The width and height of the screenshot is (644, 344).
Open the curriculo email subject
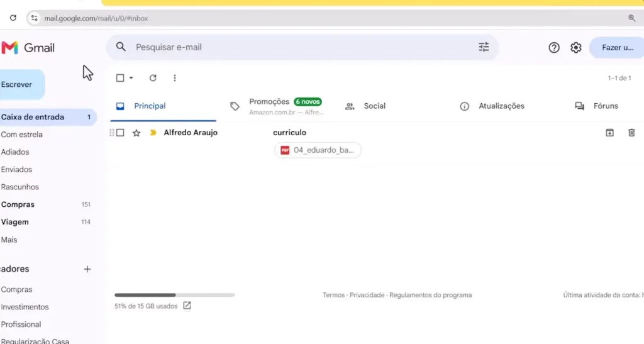pyautogui.click(x=289, y=133)
